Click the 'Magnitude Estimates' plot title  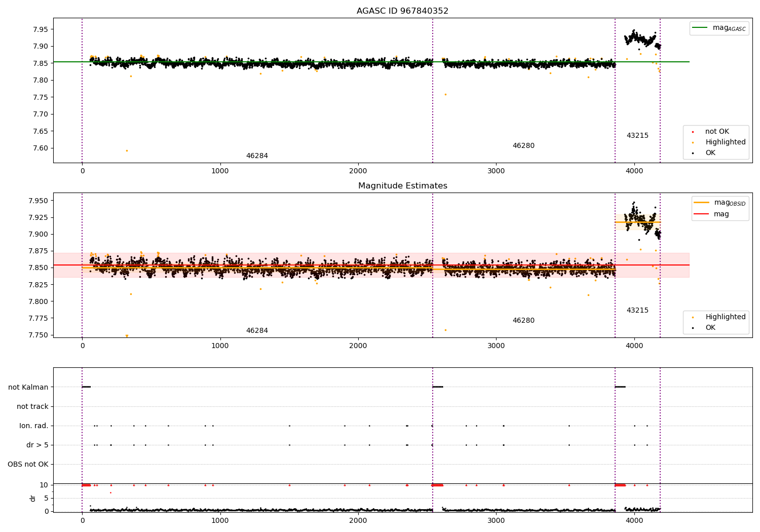[402, 186]
